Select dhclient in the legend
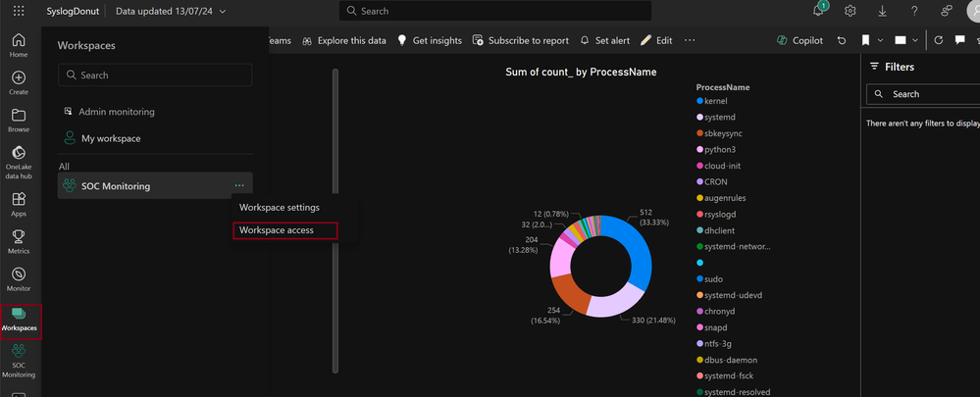 715,230
